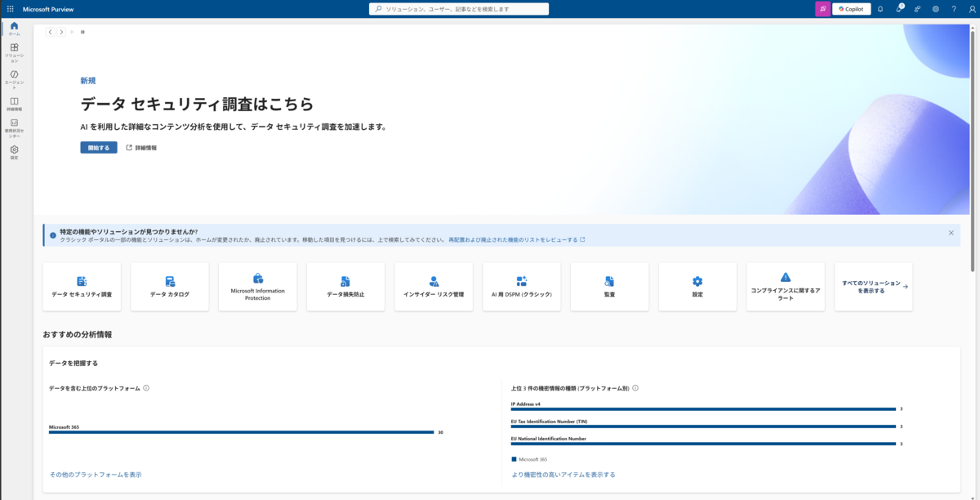Image resolution: width=980 pixels, height=500 pixels.
Task: Open the help question mark icon
Action: (954, 9)
